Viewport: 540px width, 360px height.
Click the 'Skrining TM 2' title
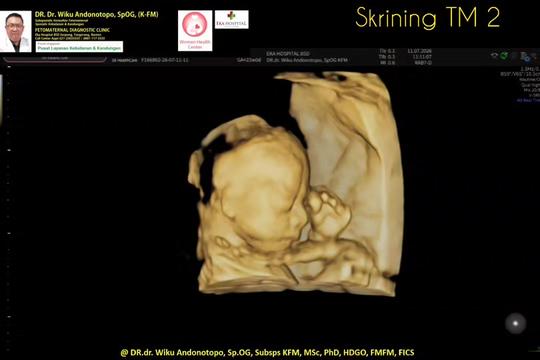point(427,18)
